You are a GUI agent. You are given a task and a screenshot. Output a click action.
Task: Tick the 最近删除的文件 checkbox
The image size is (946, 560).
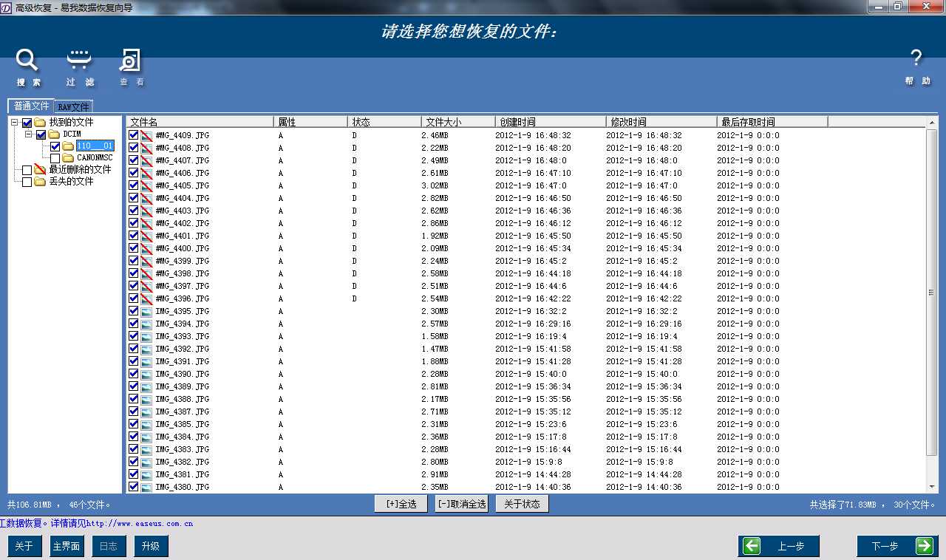point(27,170)
